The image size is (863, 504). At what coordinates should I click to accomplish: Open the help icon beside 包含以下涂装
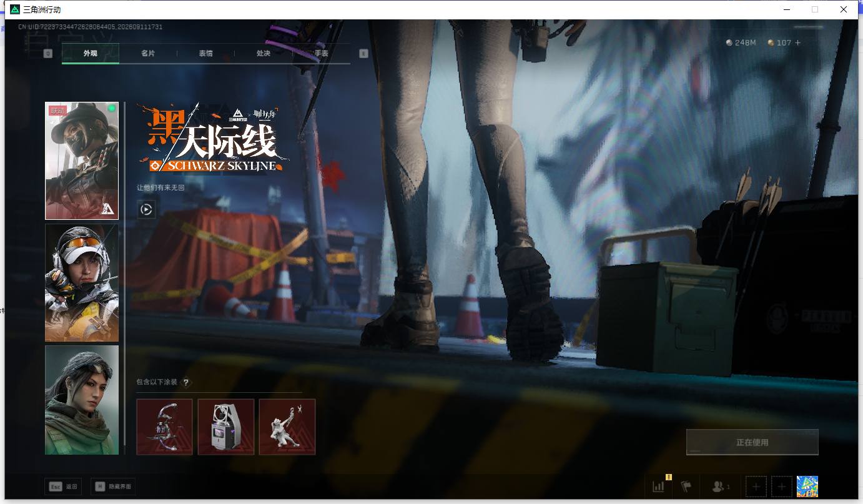coord(185,382)
